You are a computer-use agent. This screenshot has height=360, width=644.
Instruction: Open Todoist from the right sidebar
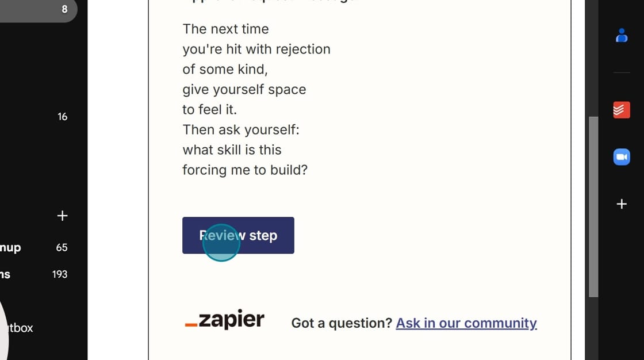click(622, 109)
